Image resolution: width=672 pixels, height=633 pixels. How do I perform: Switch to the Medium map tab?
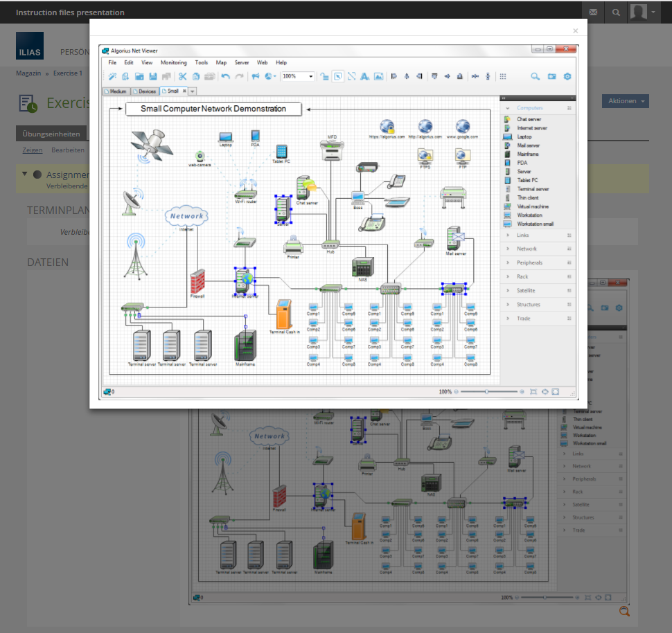coord(116,91)
